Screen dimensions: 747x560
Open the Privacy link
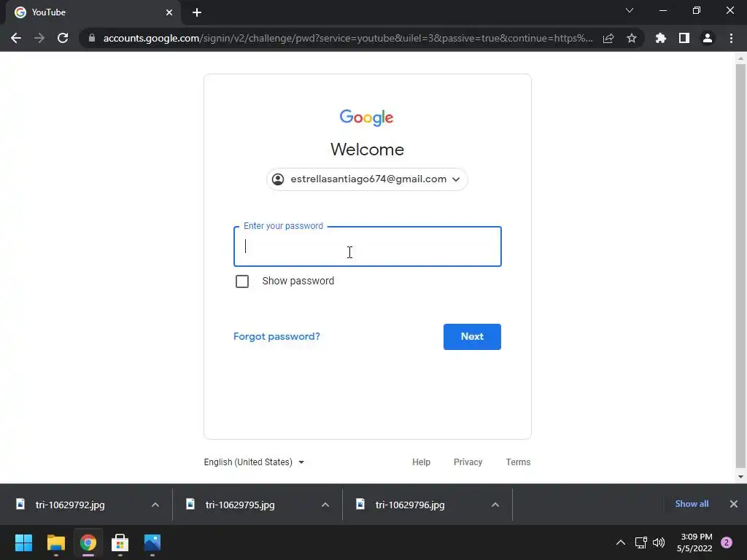point(468,462)
